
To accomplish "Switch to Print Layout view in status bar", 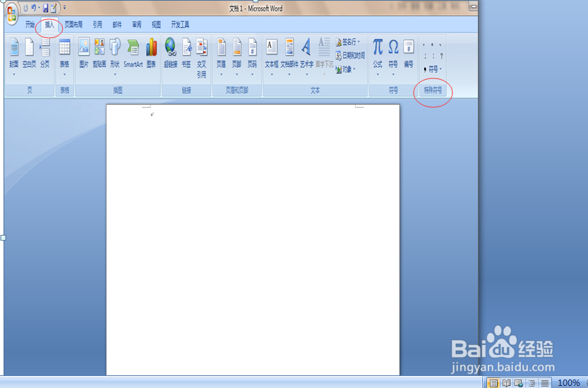I will 493,383.
